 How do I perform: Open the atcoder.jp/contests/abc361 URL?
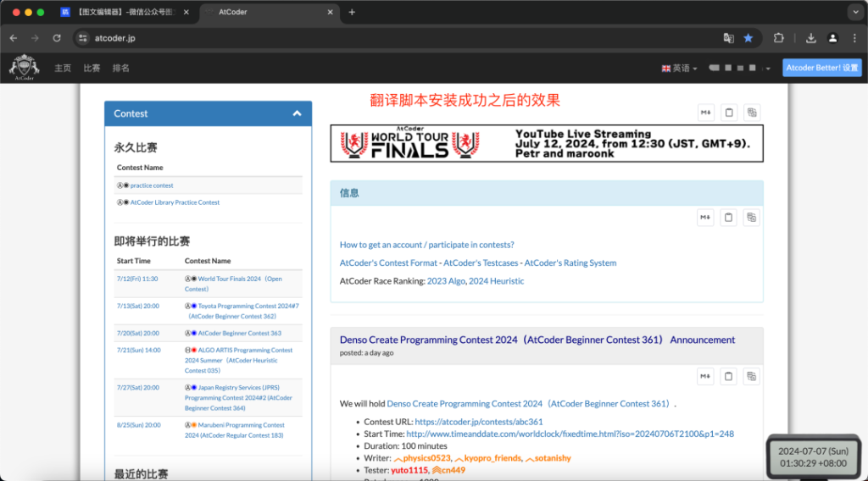coord(479,422)
